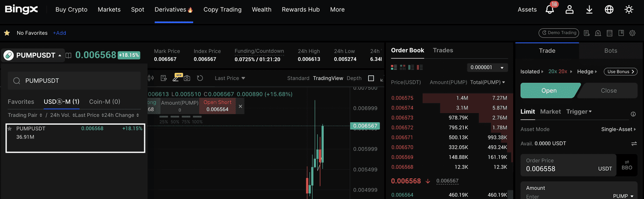Click the Demo Trading button
This screenshot has width=644, height=199.
click(x=558, y=33)
